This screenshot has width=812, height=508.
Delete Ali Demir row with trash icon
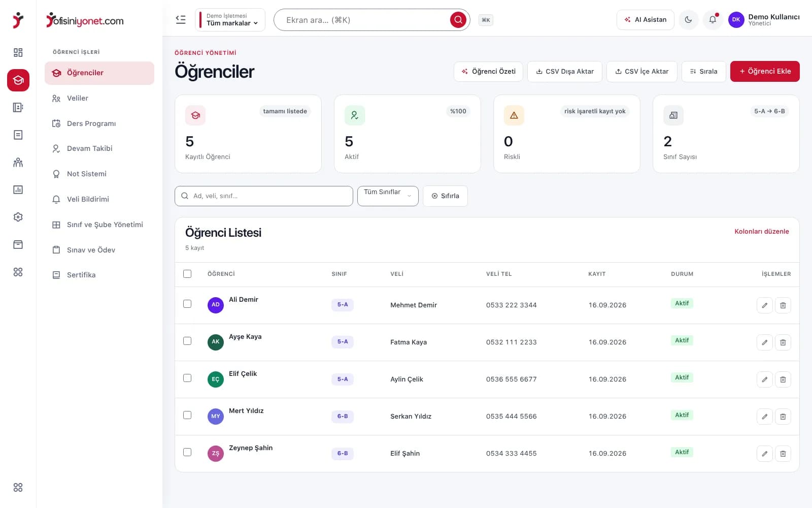(x=783, y=305)
